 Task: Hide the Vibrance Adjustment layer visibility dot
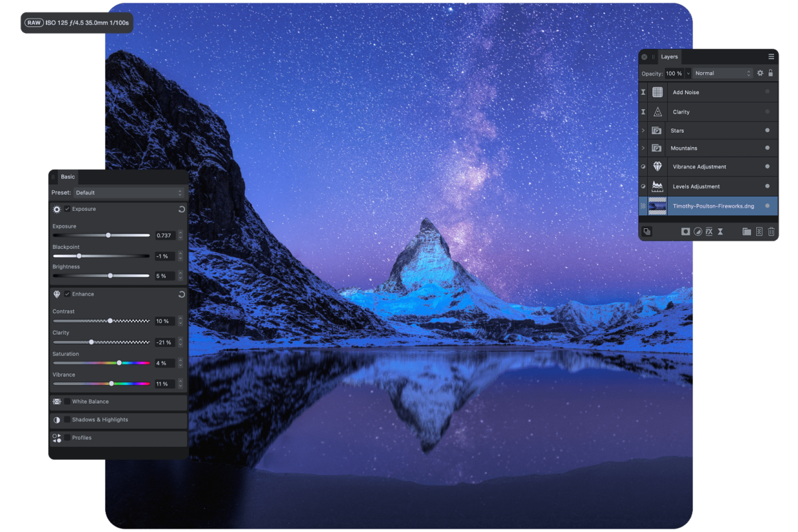pos(767,166)
